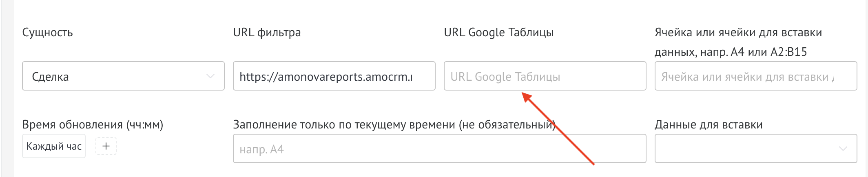This screenshot has height=177, width=868.
Task: Focus the URL фильтра input field
Action: 334,76
